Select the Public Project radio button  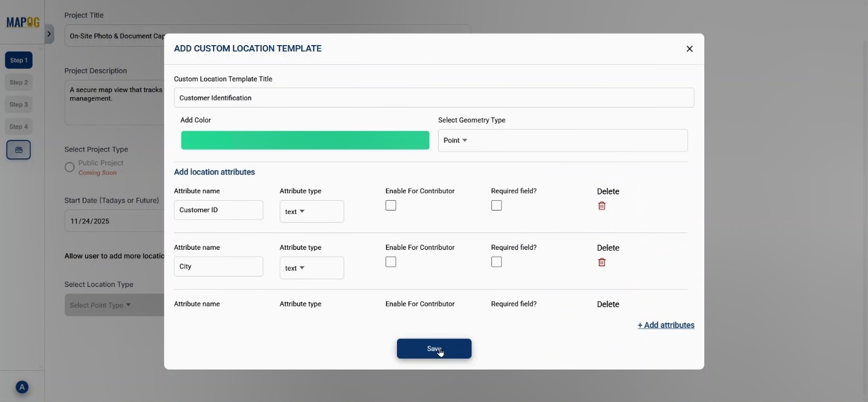click(x=69, y=167)
